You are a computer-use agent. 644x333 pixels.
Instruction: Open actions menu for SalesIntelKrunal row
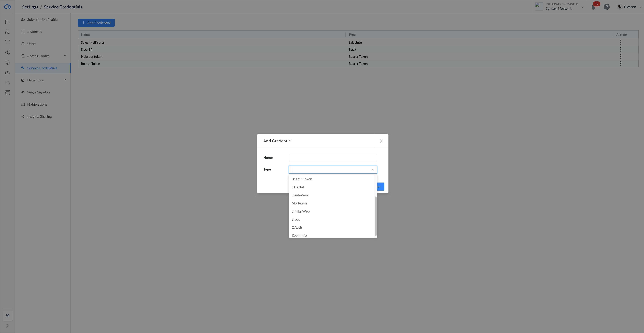point(620,42)
